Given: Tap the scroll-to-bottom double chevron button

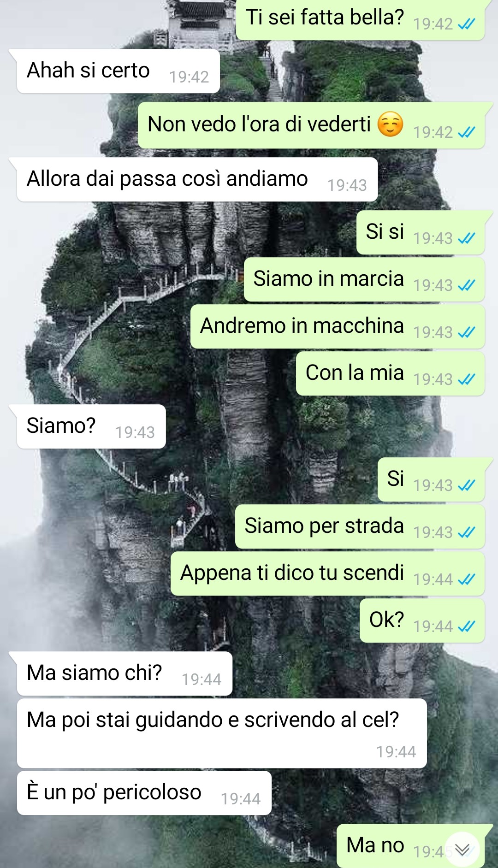Looking at the screenshot, I should pyautogui.click(x=462, y=849).
